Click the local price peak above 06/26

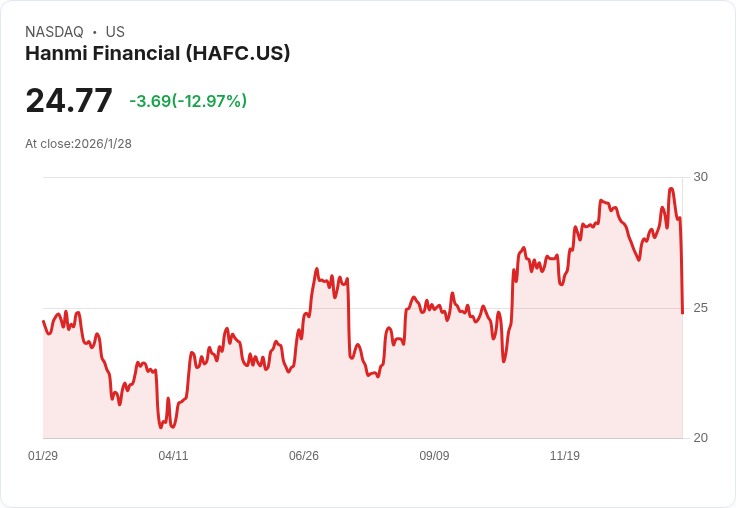tap(316, 269)
